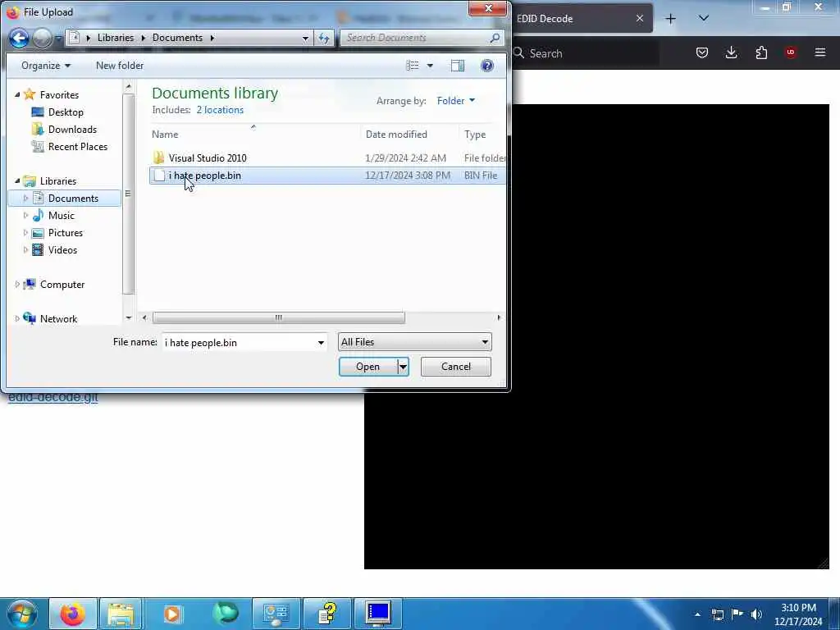Open Arrange by Folder dropdown
The image size is (840, 630).
[456, 101]
